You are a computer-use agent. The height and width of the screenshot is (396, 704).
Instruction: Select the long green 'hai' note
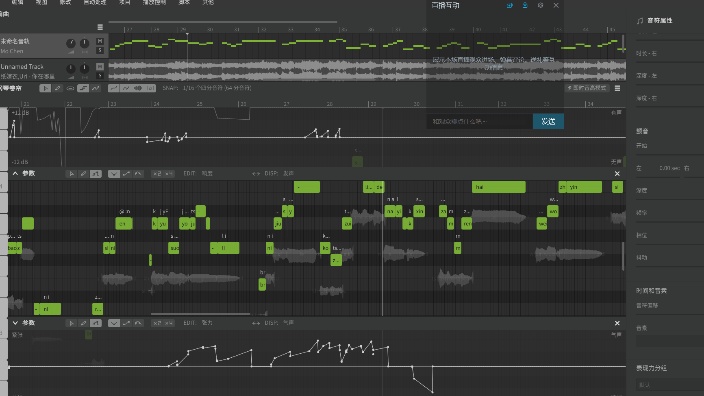[498, 187]
